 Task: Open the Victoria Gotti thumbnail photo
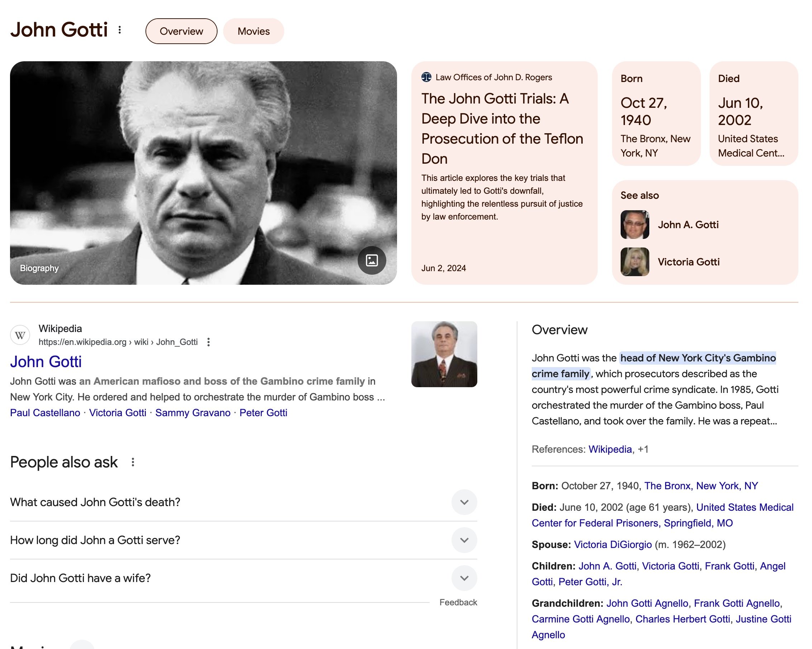(635, 261)
